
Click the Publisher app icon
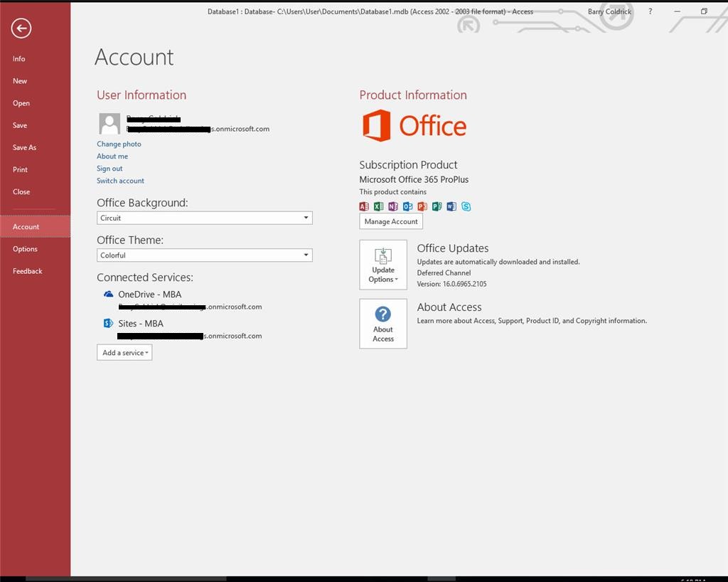(437, 207)
